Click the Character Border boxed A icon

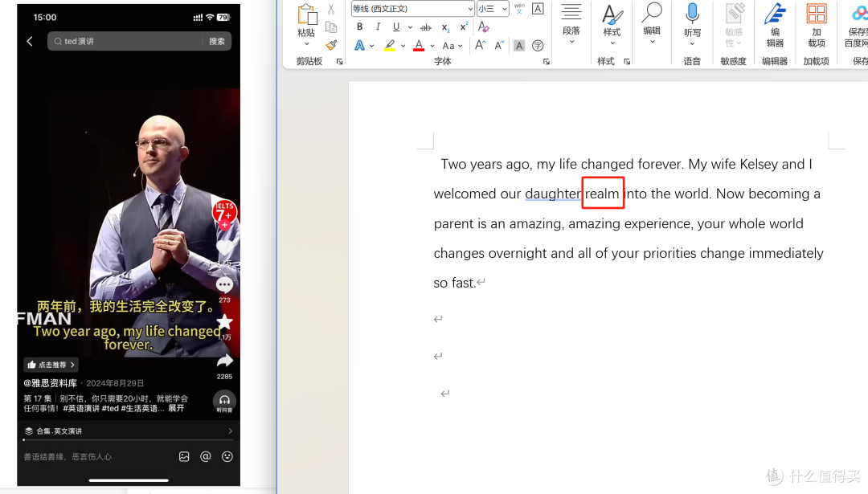pos(538,8)
